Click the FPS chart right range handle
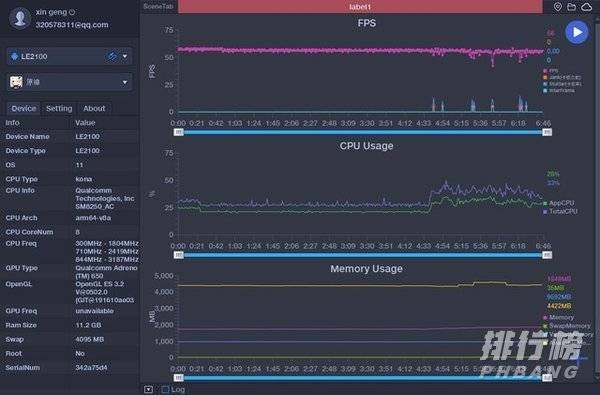600x395 pixels. 547,132
